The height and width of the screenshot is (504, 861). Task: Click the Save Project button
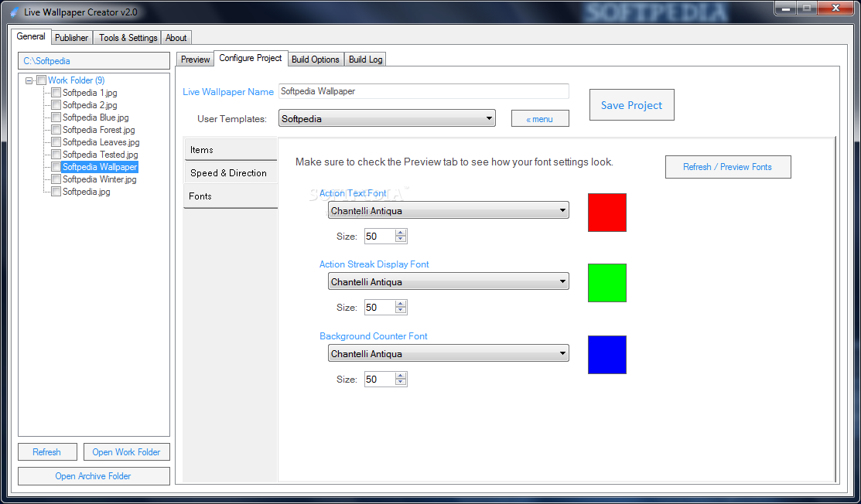(631, 105)
